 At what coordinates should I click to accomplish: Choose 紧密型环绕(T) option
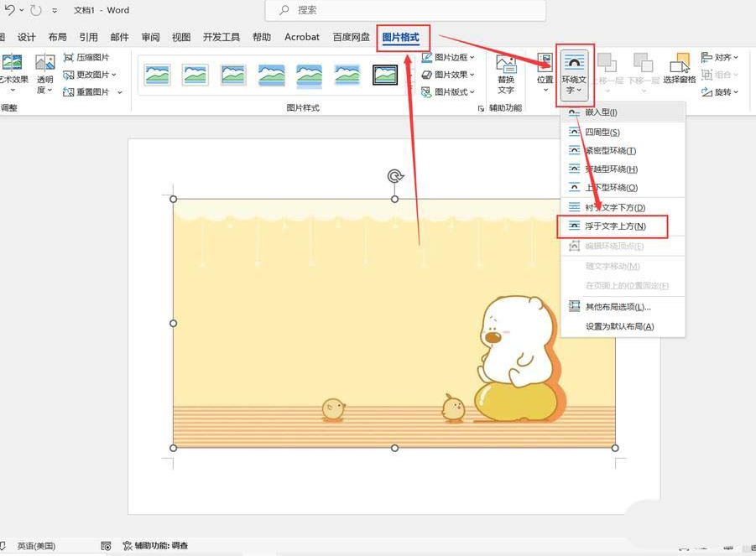point(623,151)
